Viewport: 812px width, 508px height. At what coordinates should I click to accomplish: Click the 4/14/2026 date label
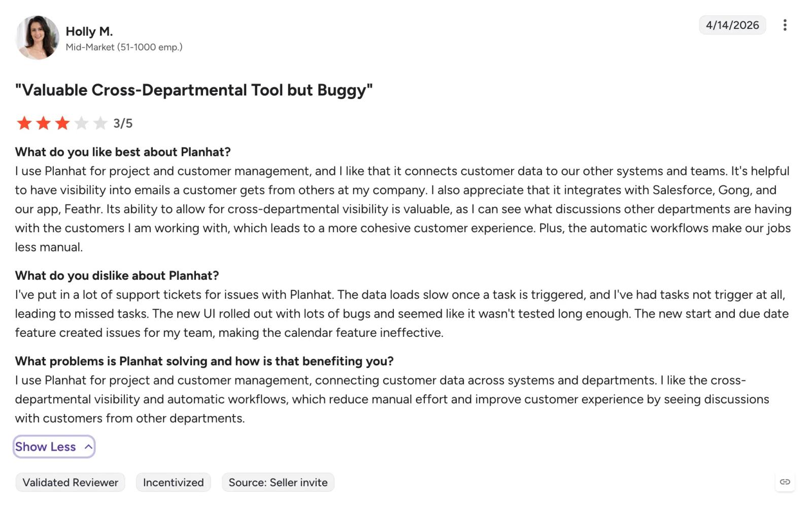(x=732, y=25)
